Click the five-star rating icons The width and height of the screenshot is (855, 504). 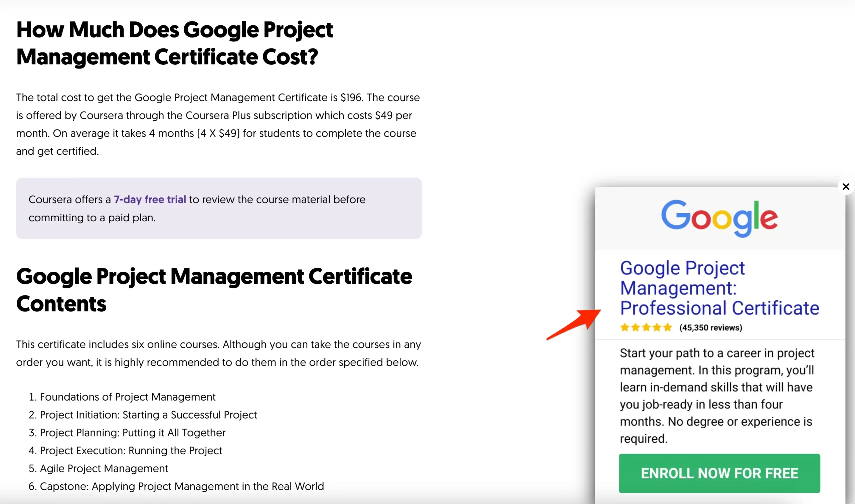[646, 327]
